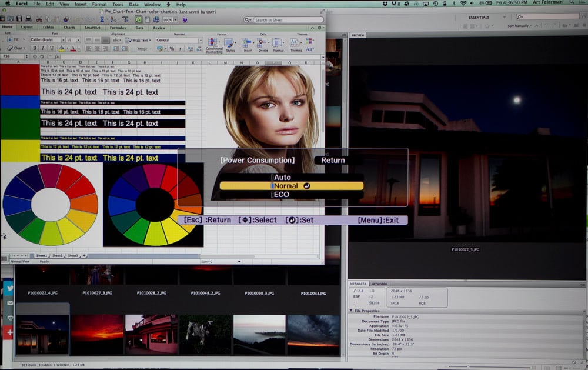Click the Merge button in ribbon
The height and width of the screenshot is (370, 588).
142,49
